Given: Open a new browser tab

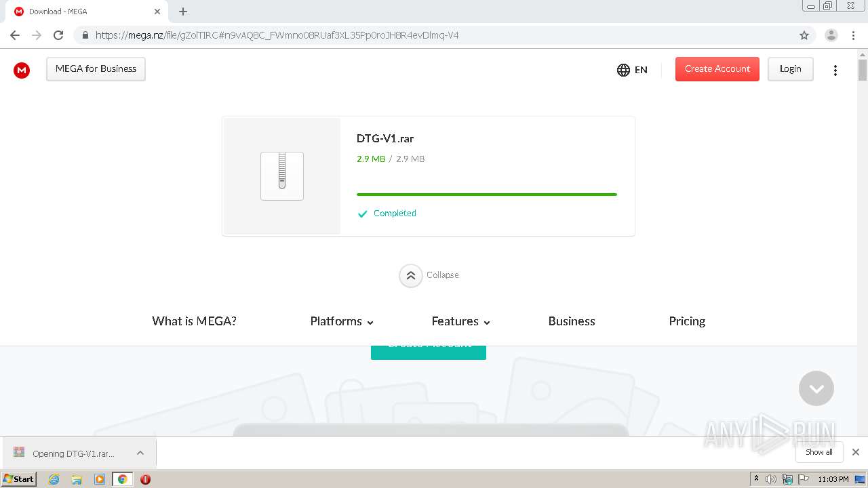Looking at the screenshot, I should (x=183, y=12).
